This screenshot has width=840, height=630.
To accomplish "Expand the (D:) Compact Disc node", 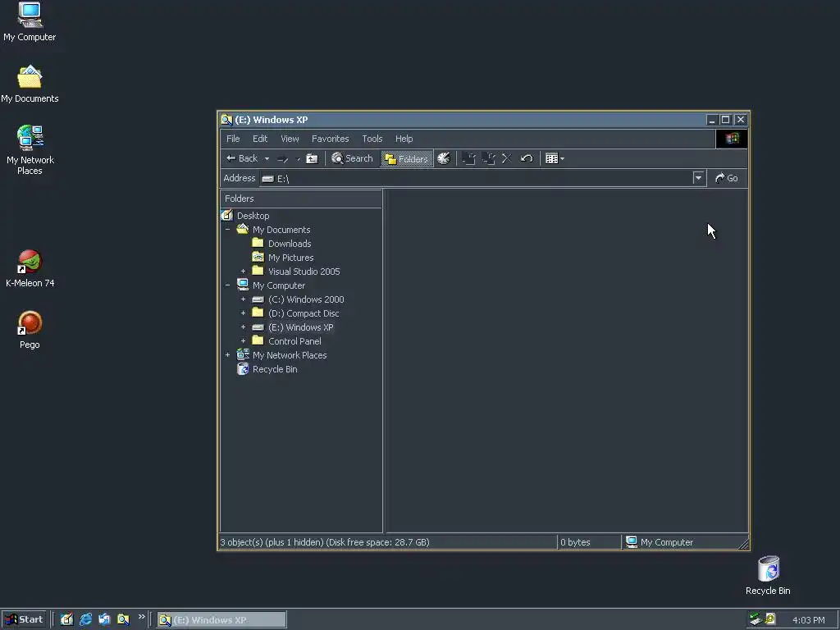I will pos(243,313).
